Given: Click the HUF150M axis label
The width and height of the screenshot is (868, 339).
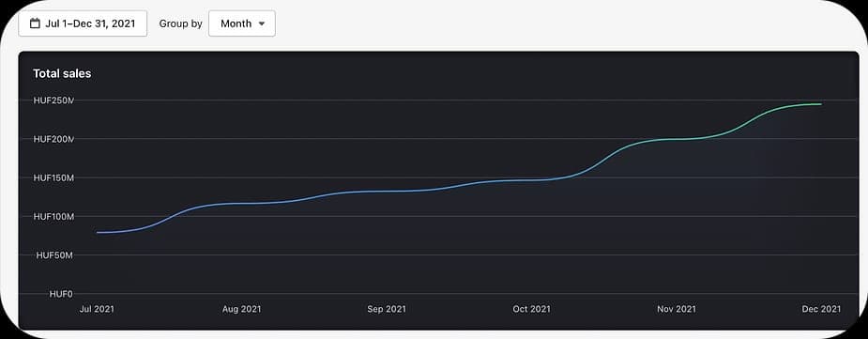Looking at the screenshot, I should (53, 177).
